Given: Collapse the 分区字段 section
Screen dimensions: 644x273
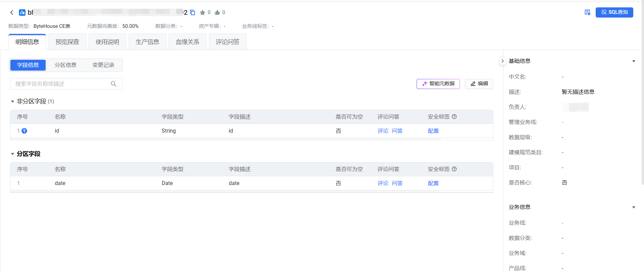Looking at the screenshot, I should coord(12,154).
